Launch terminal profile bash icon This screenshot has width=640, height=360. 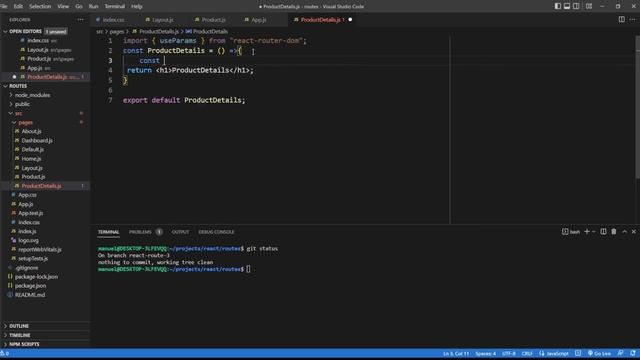(571, 232)
